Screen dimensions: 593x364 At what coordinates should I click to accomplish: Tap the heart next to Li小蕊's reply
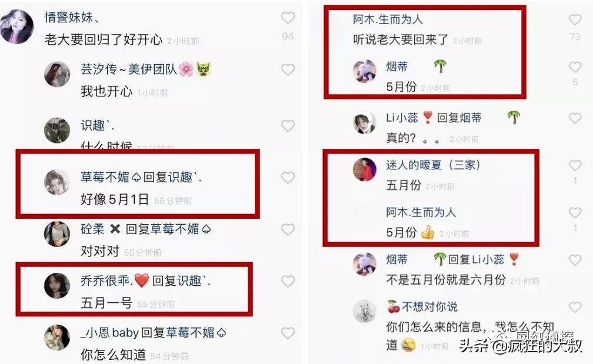(575, 118)
